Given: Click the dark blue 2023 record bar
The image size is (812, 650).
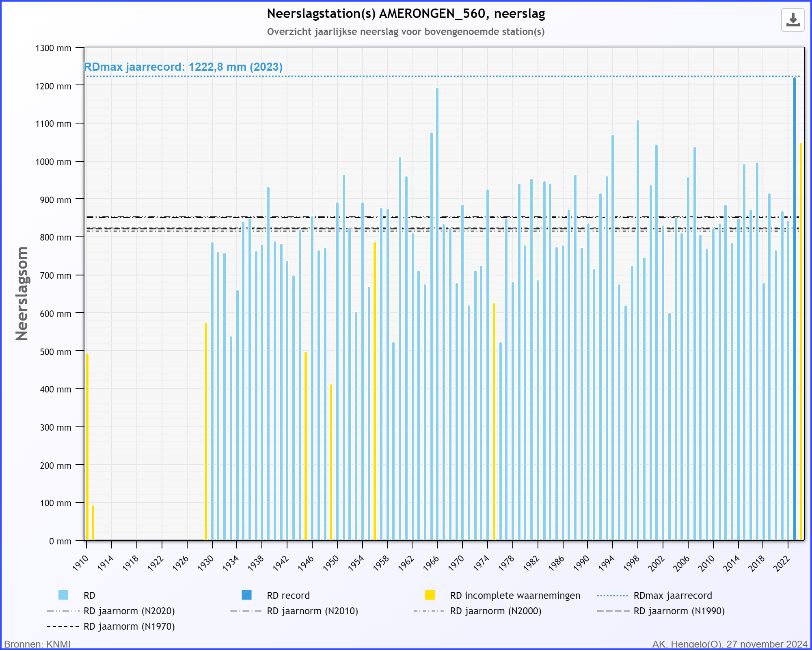Looking at the screenshot, I should (x=795, y=309).
